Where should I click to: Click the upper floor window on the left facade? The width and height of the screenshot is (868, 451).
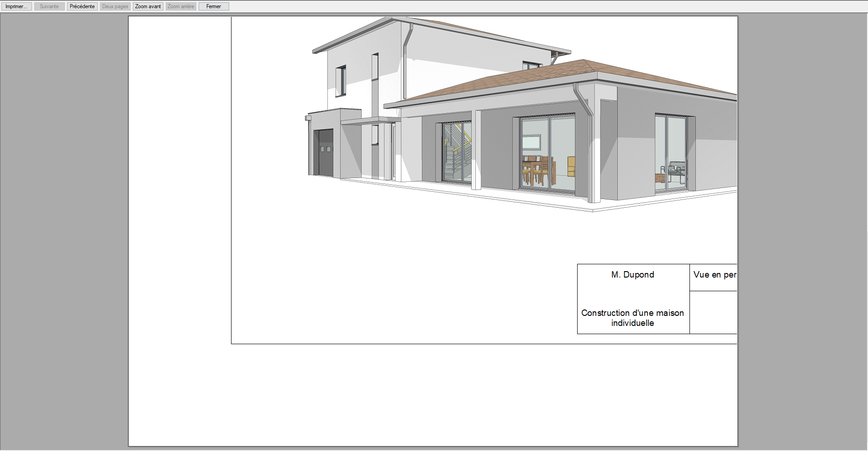coord(341,81)
